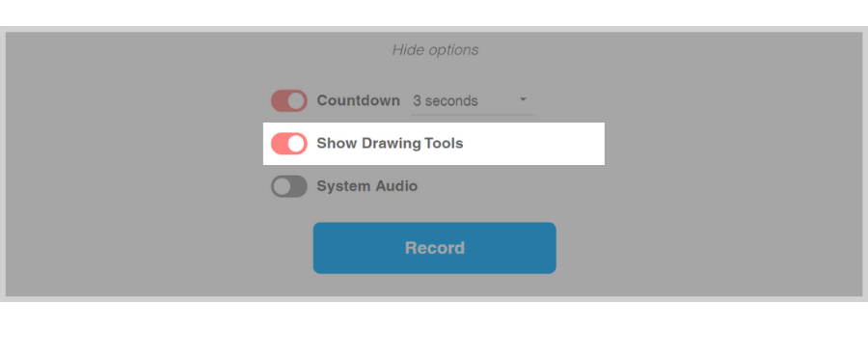Image resolution: width=868 pixels, height=358 pixels.
Task: Select the highlighted Show Drawing Tools row
Action: click(433, 144)
